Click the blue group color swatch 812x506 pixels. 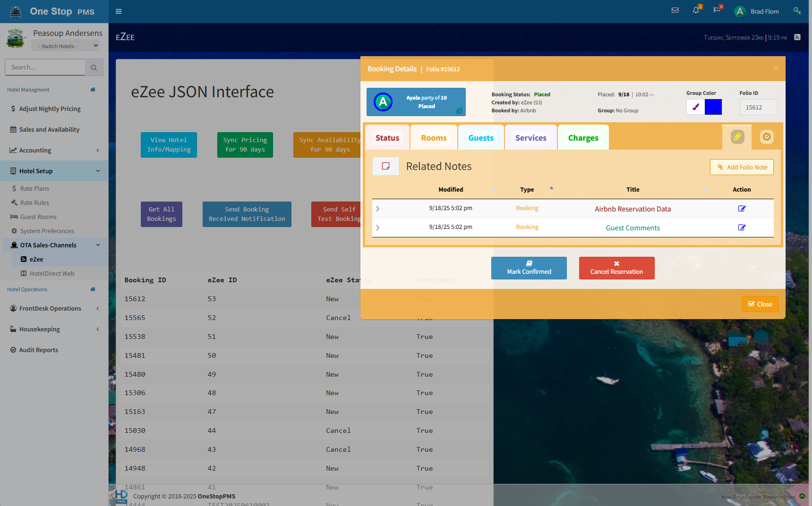point(713,107)
